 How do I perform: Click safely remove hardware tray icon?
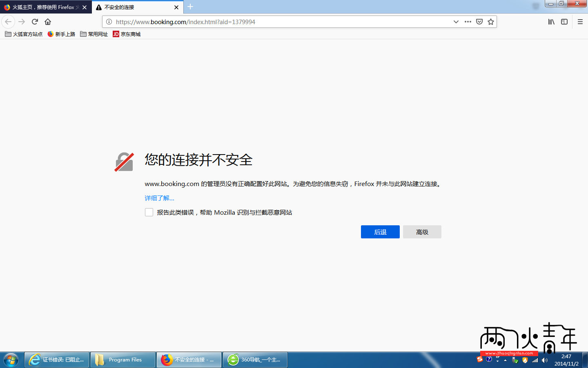pyautogui.click(x=515, y=360)
